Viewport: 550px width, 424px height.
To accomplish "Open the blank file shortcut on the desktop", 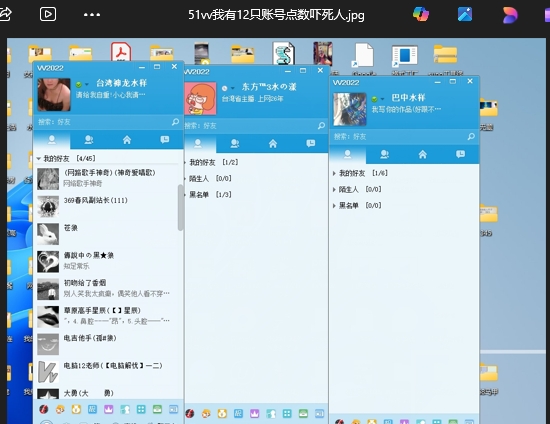I will (x=363, y=55).
